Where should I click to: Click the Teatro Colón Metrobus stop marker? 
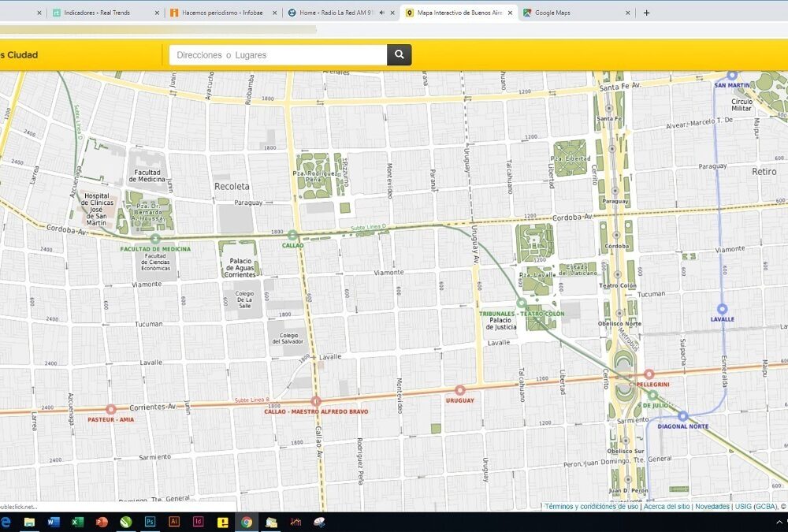point(618,274)
